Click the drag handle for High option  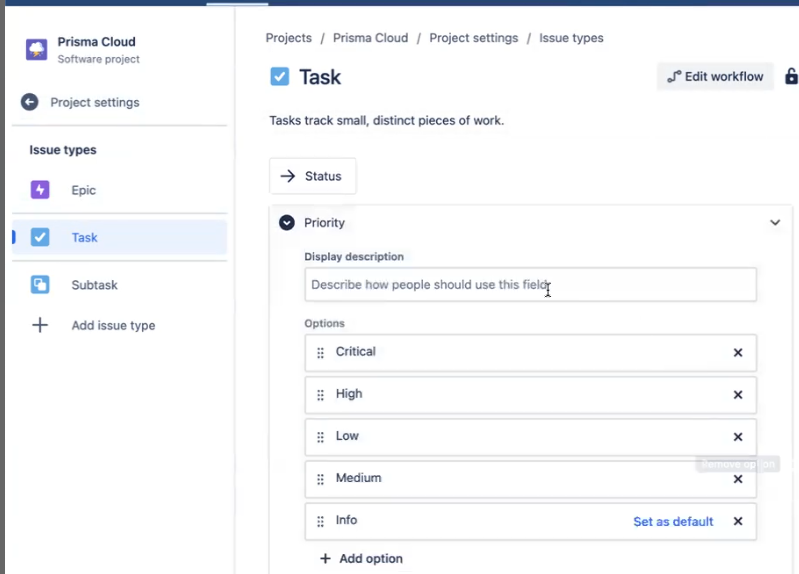(321, 395)
